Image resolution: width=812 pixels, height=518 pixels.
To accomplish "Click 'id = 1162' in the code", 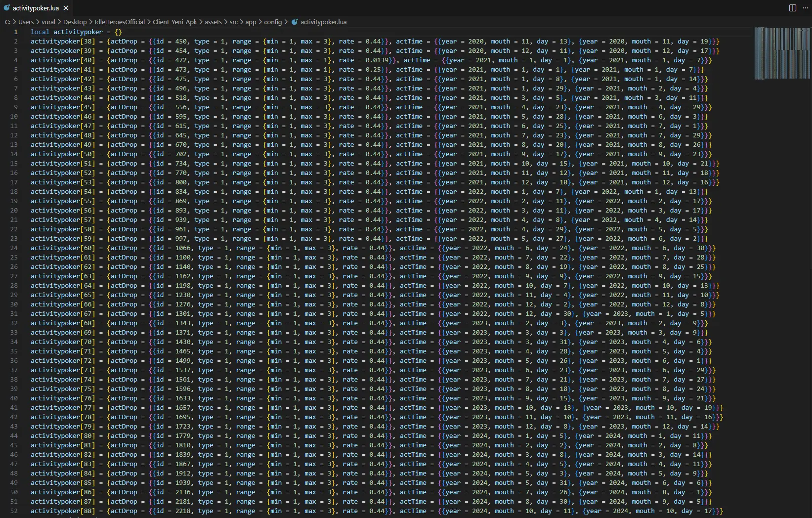I will pyautogui.click(x=173, y=276).
